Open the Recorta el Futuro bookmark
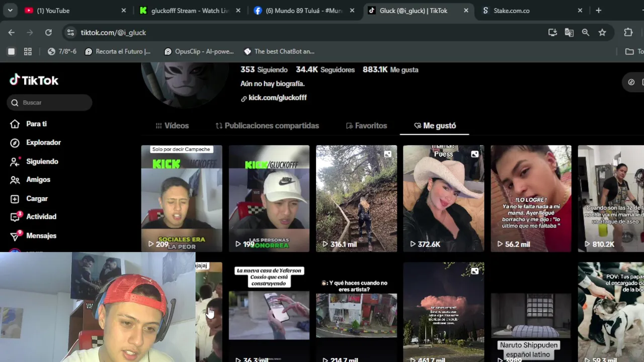 tap(118, 51)
